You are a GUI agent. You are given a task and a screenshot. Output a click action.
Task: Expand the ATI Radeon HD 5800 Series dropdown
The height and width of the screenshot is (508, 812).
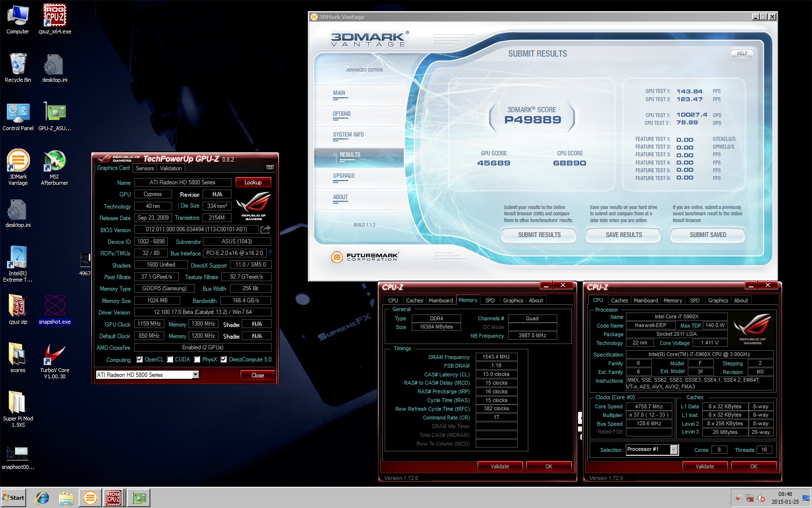[195, 374]
